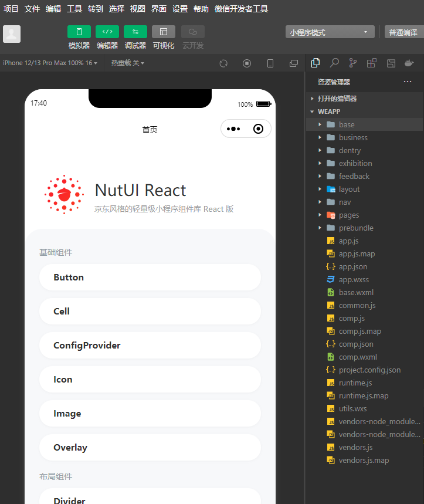The width and height of the screenshot is (424, 504).
Task: Expand the business folder
Action: pos(365,137)
